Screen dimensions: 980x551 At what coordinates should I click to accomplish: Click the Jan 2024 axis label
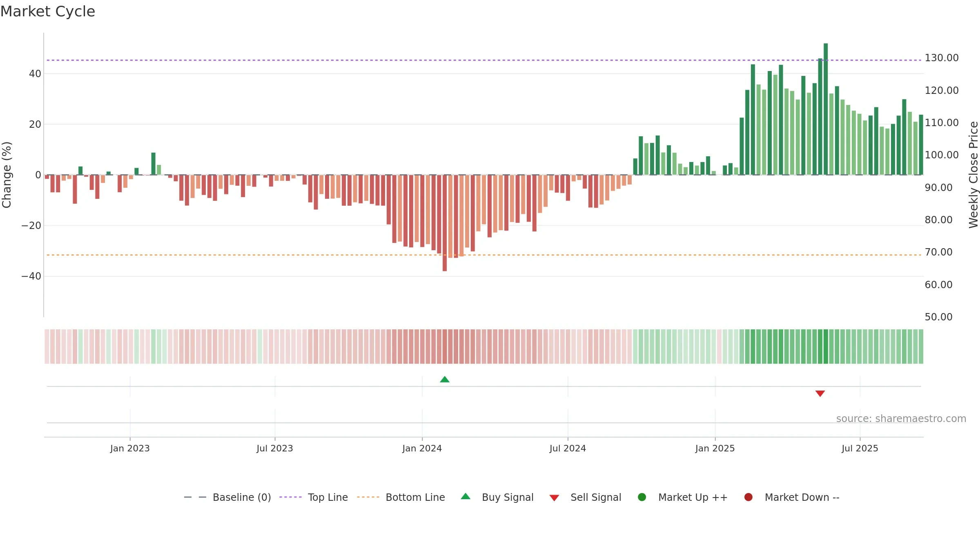click(x=422, y=448)
